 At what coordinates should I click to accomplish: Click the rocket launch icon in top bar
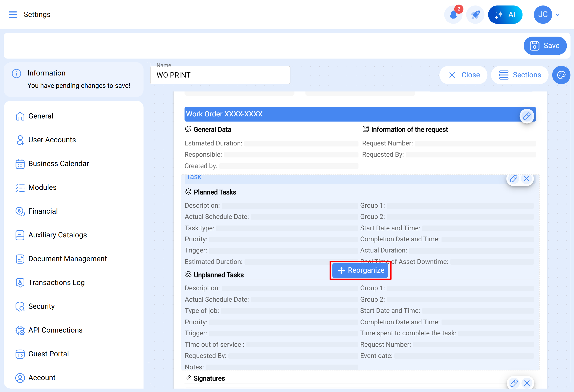(x=475, y=15)
